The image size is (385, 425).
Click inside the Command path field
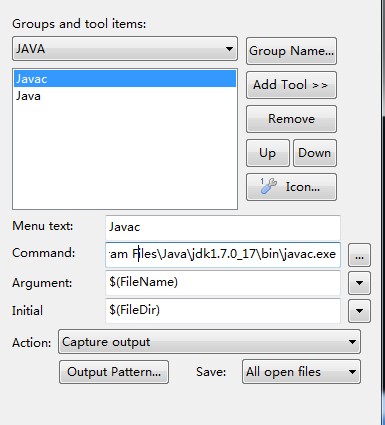point(223,255)
